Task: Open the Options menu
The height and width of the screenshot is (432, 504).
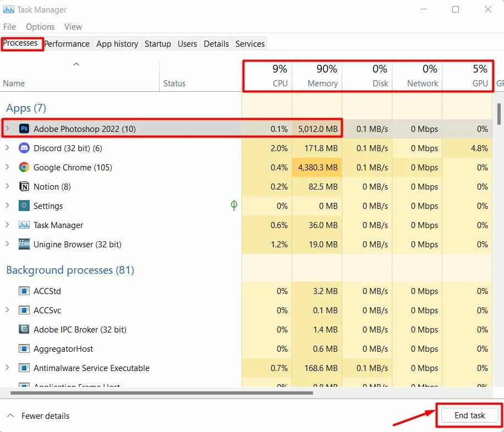Action: tap(40, 27)
